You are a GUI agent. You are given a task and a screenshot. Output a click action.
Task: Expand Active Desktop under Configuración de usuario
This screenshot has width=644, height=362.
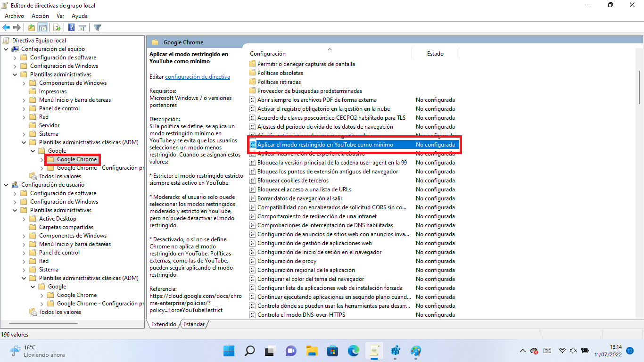point(24,219)
